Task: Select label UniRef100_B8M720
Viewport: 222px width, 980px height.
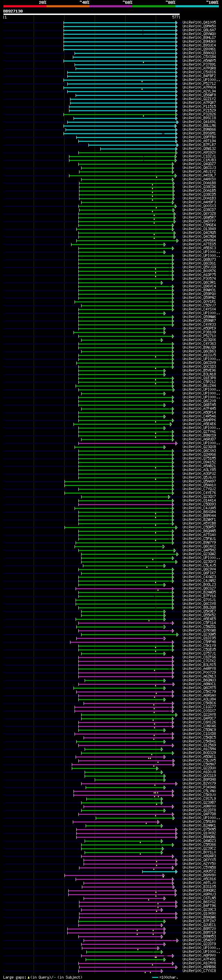Action: tap(199, 929)
